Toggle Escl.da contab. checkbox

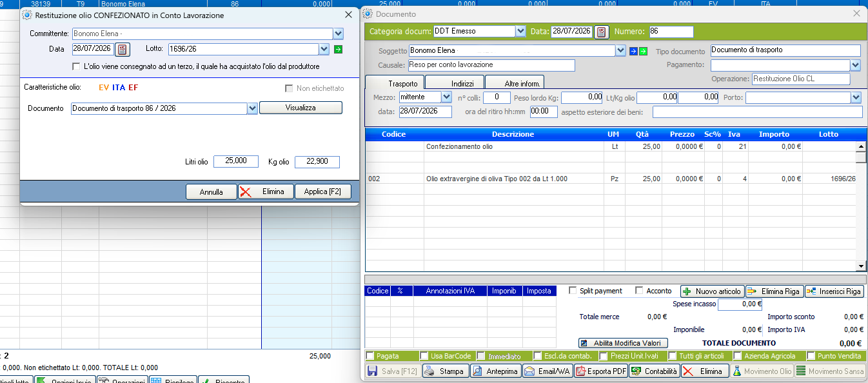[538, 356]
